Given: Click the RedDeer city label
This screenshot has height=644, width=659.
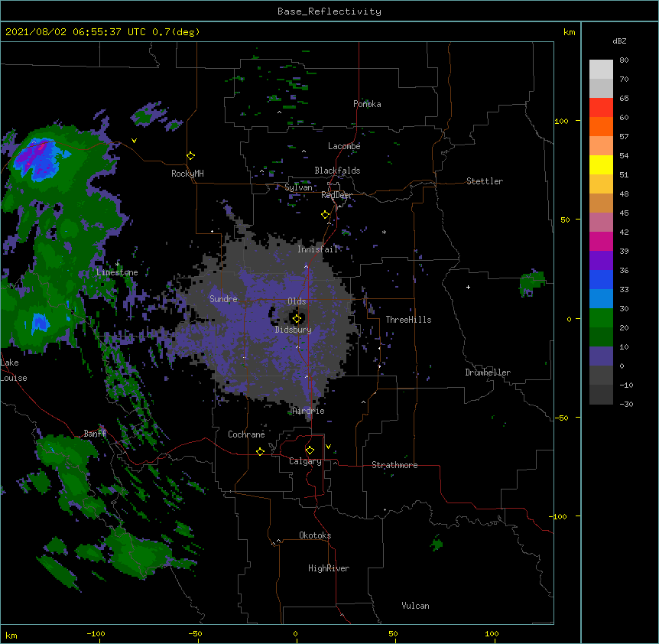Looking at the screenshot, I should pyautogui.click(x=336, y=195).
